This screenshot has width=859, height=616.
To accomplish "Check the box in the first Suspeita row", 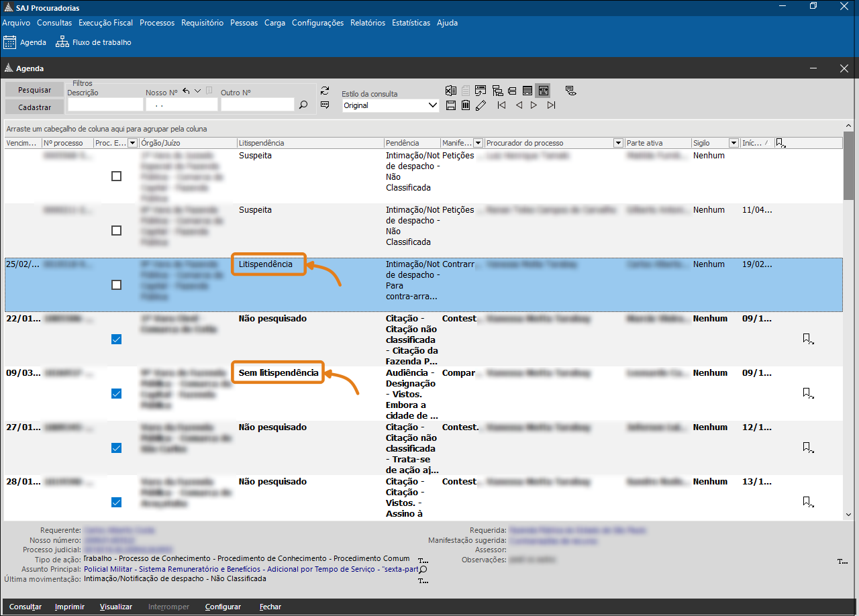I will pos(116,176).
